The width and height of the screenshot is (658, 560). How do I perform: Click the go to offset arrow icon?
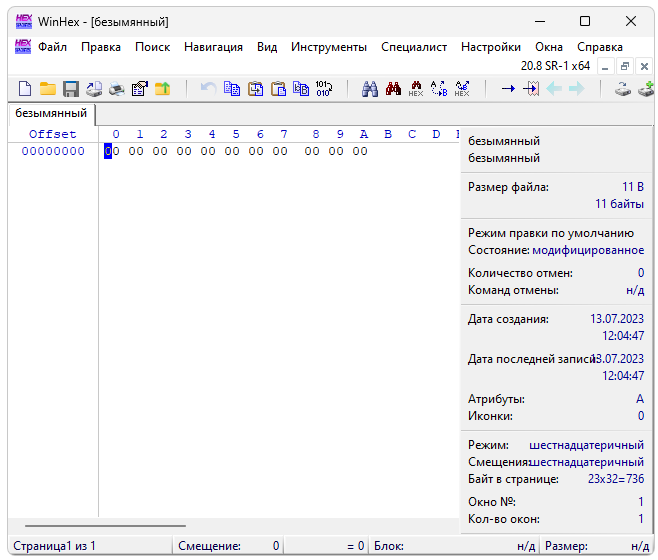click(x=508, y=89)
